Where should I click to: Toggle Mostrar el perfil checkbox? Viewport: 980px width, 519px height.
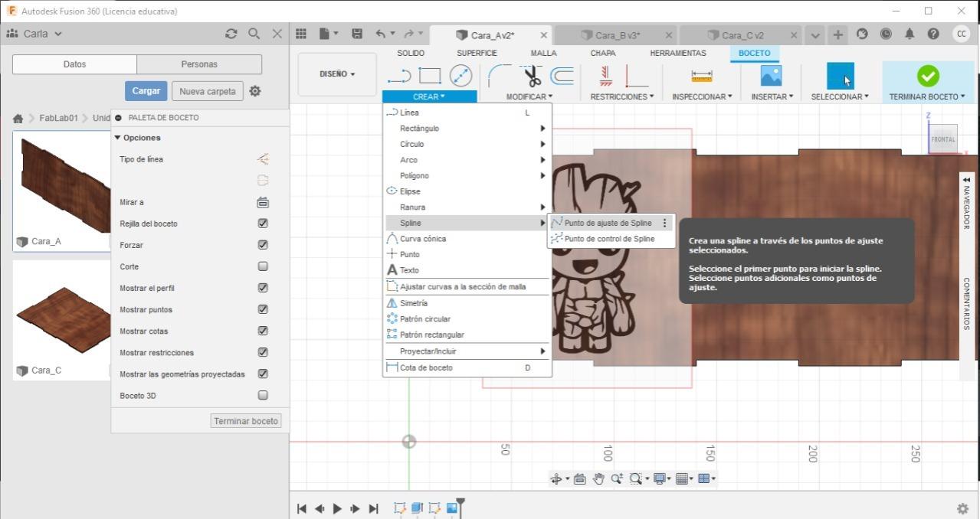pos(263,288)
